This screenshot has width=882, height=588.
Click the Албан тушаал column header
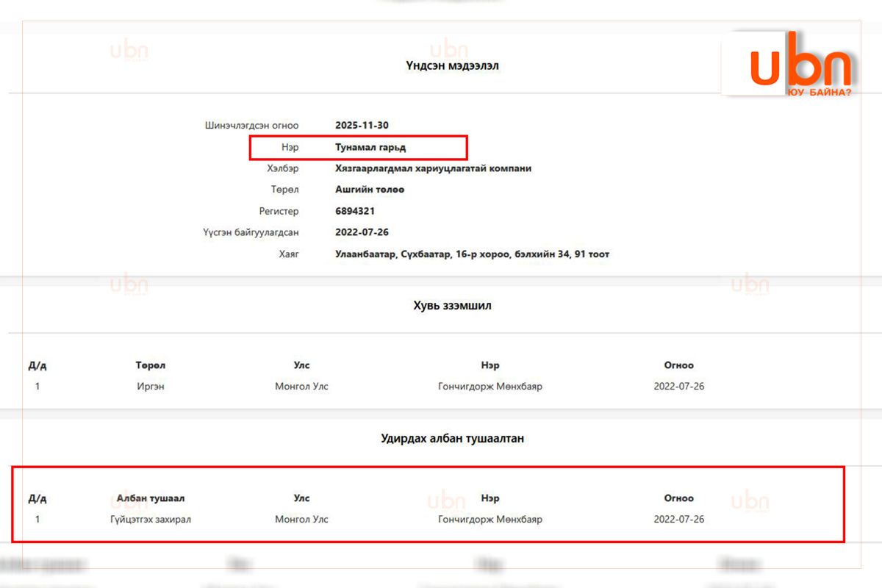pyautogui.click(x=150, y=498)
